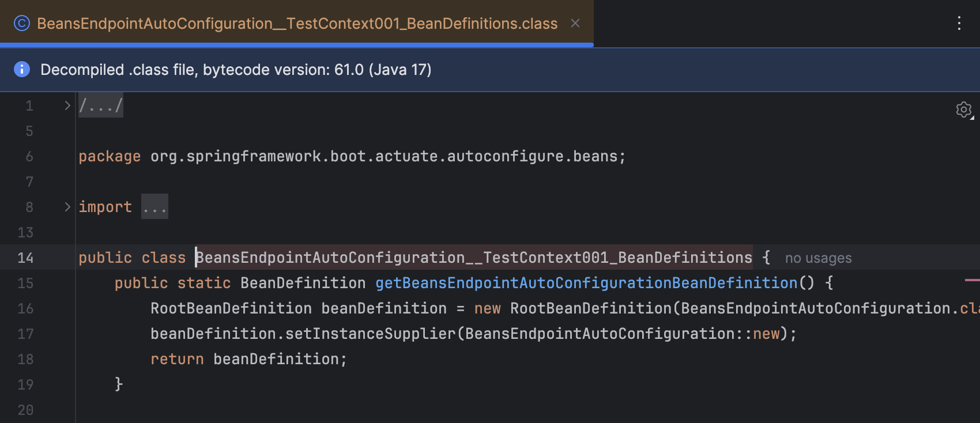Click the dropdown arrow beside the gear icon
The height and width of the screenshot is (423, 980).
pyautogui.click(x=972, y=116)
